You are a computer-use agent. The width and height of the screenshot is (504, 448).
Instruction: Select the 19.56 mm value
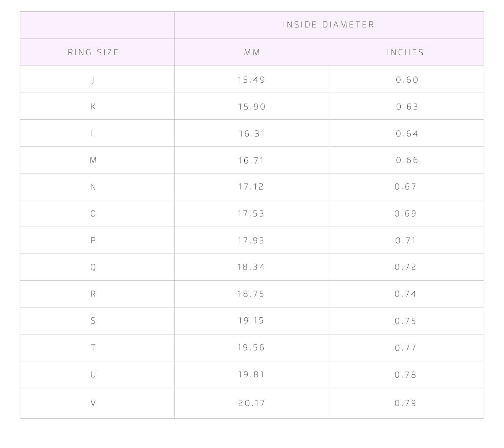251,347
